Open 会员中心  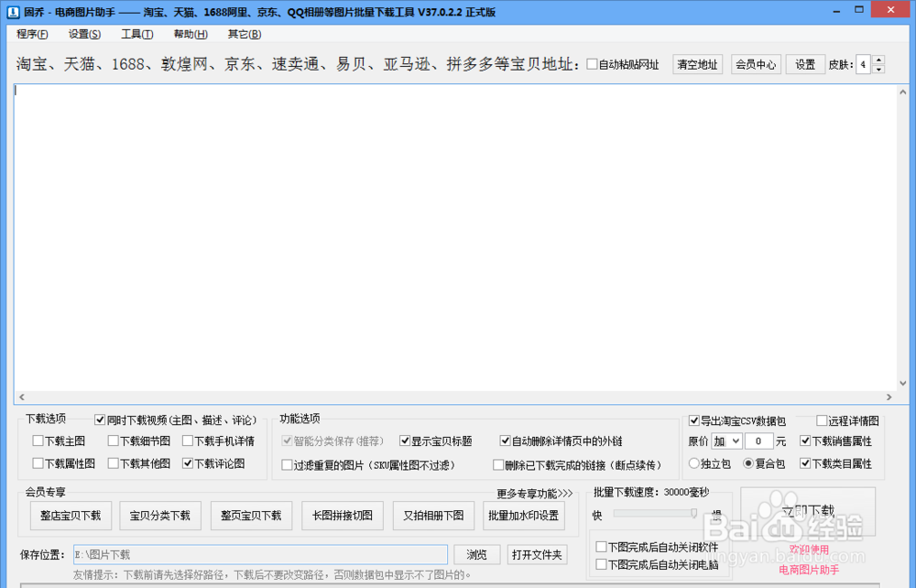click(756, 64)
